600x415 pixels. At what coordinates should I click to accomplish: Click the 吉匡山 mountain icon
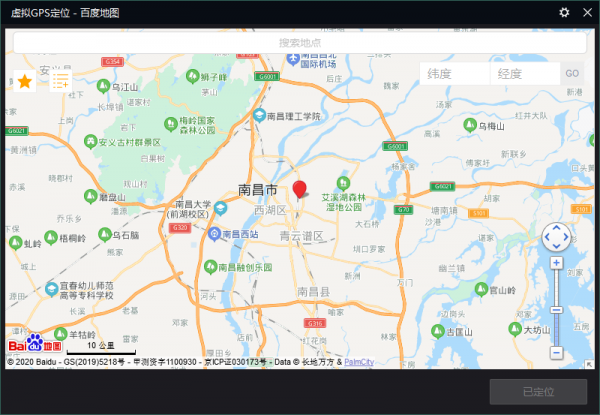[438, 331]
